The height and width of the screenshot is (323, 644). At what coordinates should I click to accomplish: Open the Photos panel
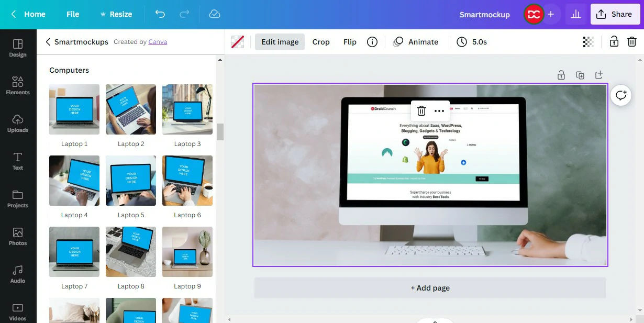coord(17,236)
